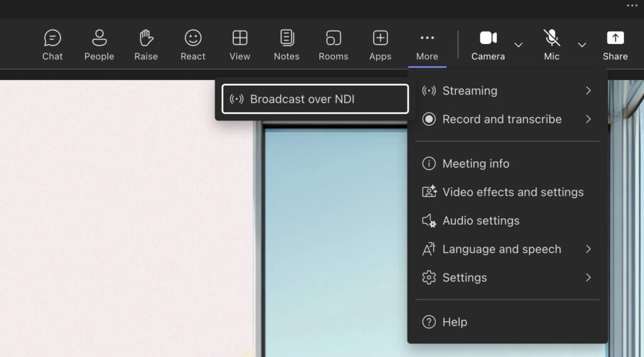Click the Video effects sparkle icon
Viewport: 644px width, 357px height.
coord(429,192)
